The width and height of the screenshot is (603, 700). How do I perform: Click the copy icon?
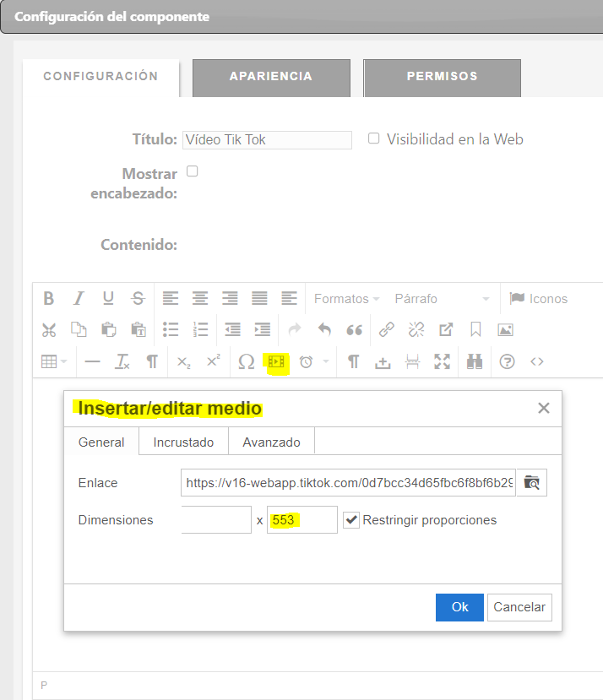pos(79,330)
